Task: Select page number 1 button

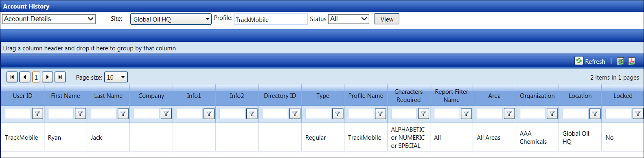Action: click(x=36, y=77)
